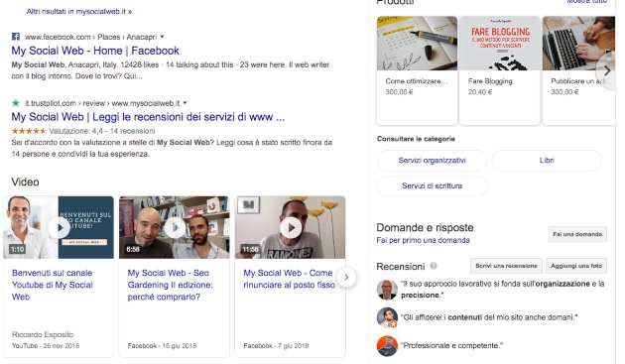This screenshot has height=364, width=625.
Task: Click the Professionale e competente review text
Action: (451, 346)
